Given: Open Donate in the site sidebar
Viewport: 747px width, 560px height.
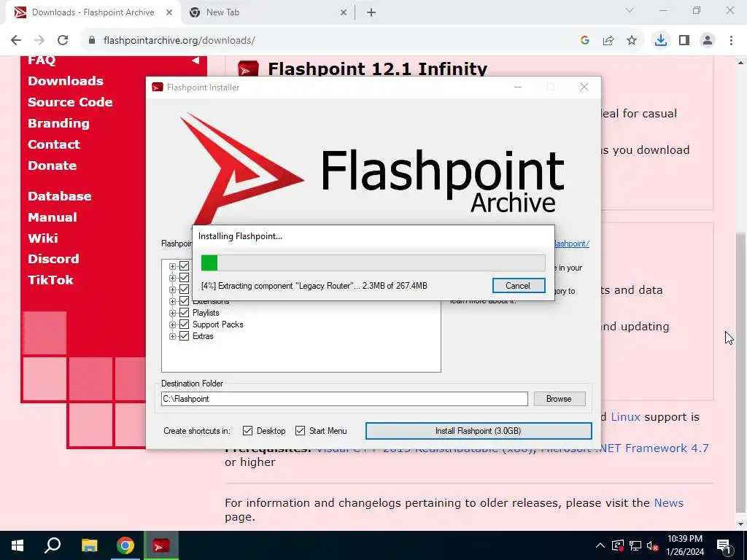Looking at the screenshot, I should 52,166.
